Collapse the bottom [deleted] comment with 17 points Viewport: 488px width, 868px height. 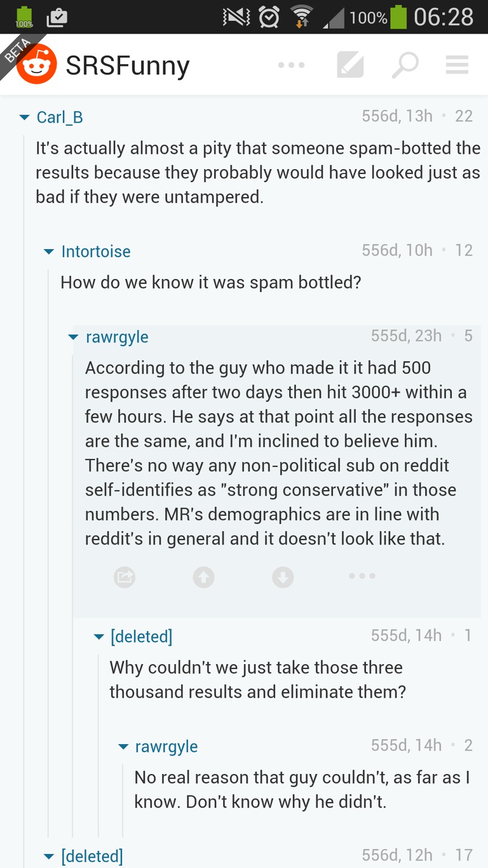pyautogui.click(x=49, y=856)
